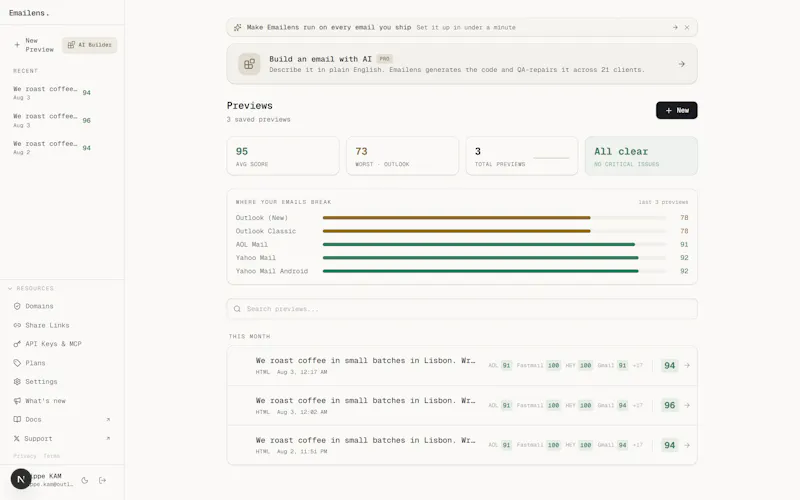Click the 95 Avg Score card
This screenshot has width=800, height=500.
(x=283, y=156)
